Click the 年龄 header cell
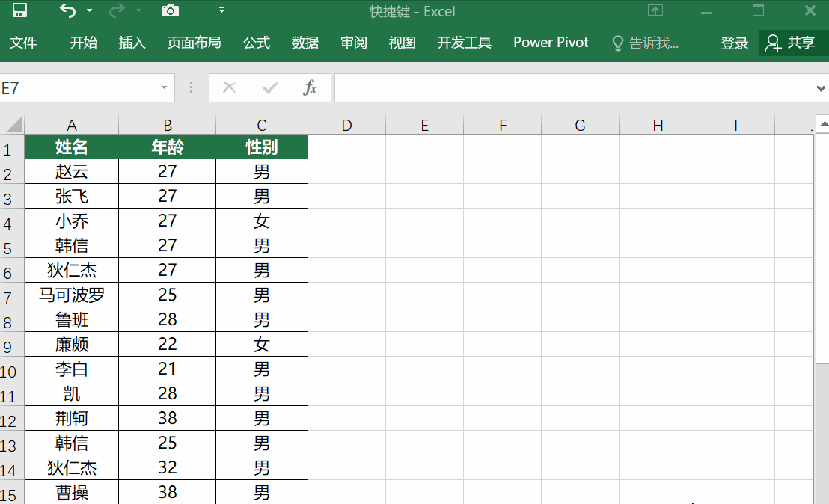829x504 pixels. 167,147
